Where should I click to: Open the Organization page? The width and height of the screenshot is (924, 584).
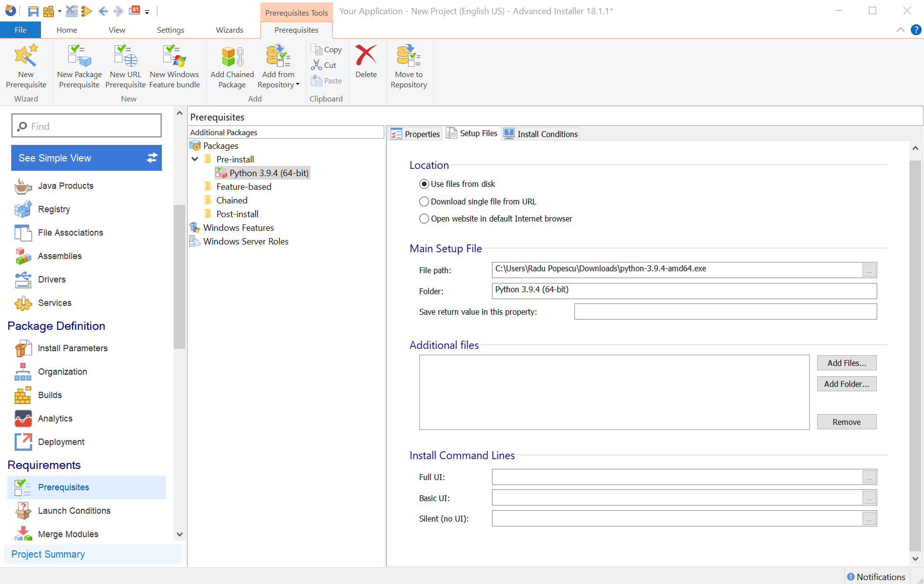62,371
